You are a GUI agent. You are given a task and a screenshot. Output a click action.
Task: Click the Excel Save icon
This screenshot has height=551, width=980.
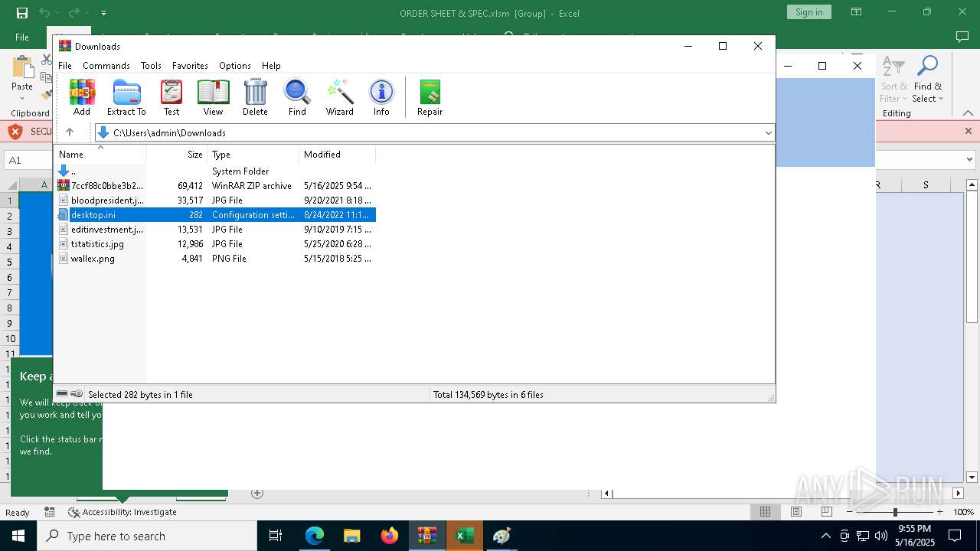click(21, 13)
